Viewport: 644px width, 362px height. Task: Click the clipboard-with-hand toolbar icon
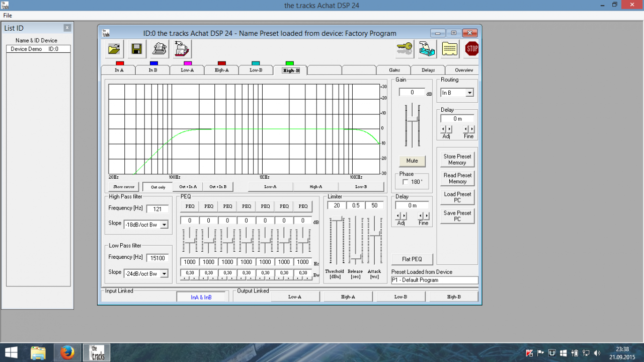tap(159, 49)
